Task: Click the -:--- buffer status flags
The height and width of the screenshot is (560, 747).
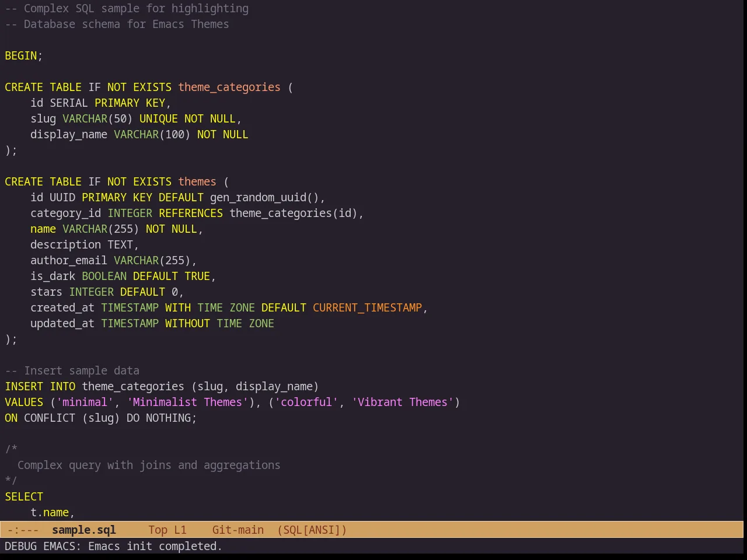Action: point(23,530)
